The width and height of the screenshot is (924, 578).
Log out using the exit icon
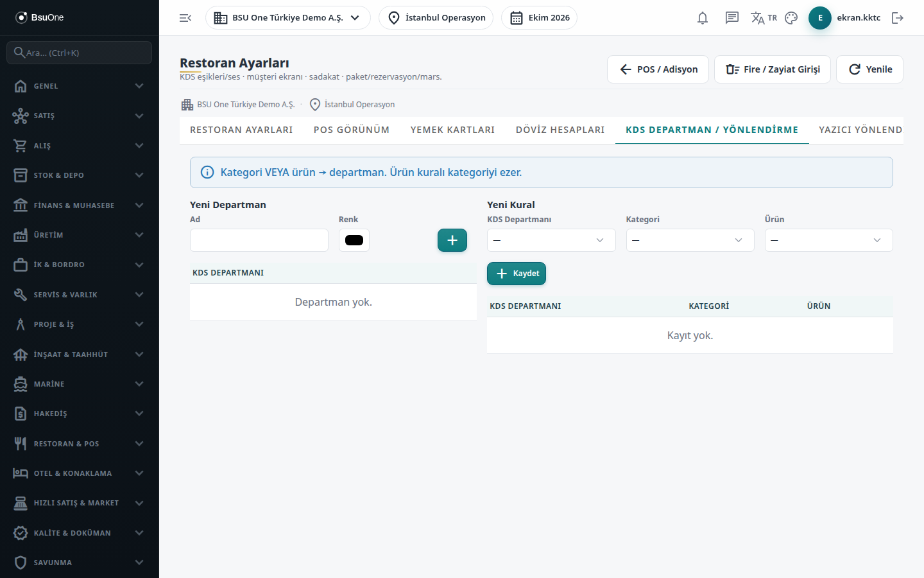point(898,18)
